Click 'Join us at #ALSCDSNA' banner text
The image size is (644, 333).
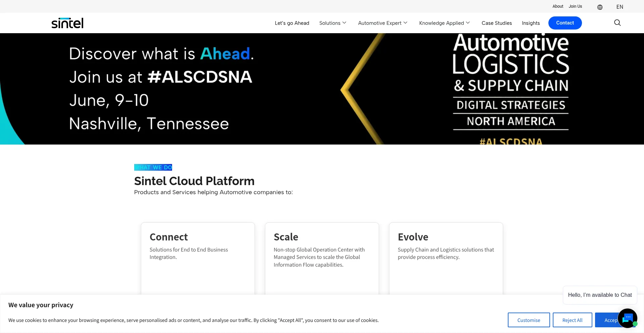[x=161, y=77]
